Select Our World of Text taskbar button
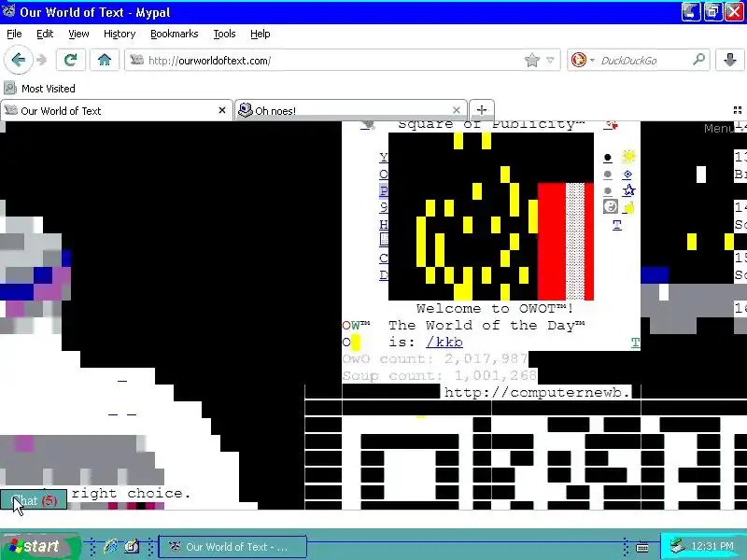The image size is (747, 560). (233, 547)
